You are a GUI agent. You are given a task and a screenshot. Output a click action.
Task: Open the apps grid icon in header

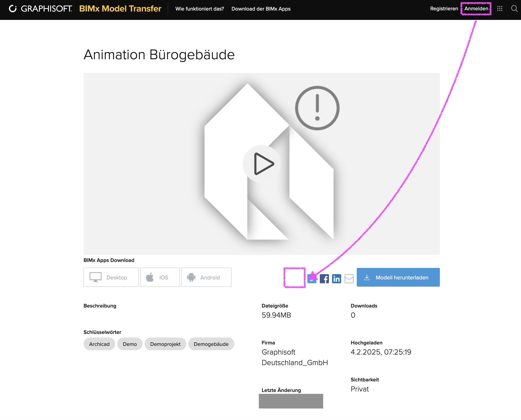click(500, 9)
